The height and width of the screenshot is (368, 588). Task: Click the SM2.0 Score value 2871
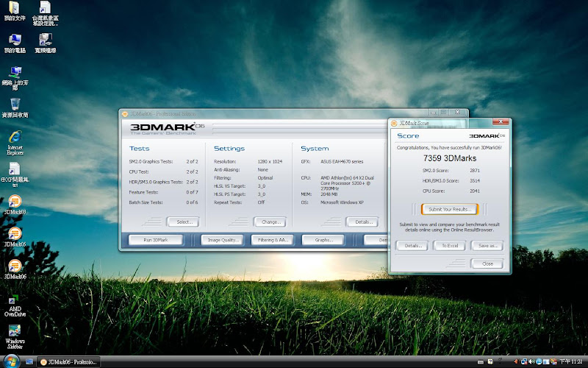[x=475, y=171]
